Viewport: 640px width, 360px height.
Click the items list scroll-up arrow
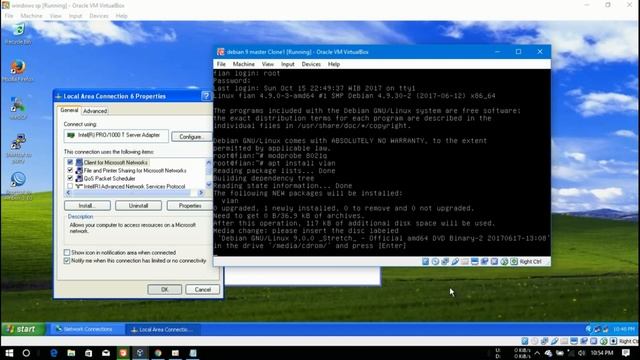click(209, 162)
